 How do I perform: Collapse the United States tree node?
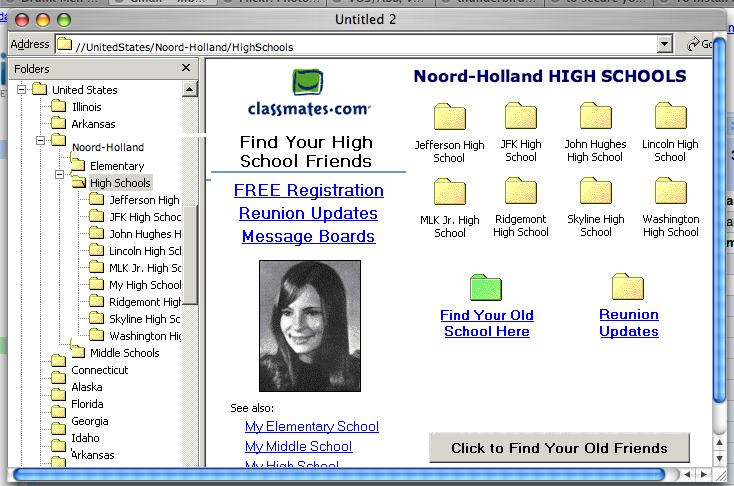tap(21, 89)
